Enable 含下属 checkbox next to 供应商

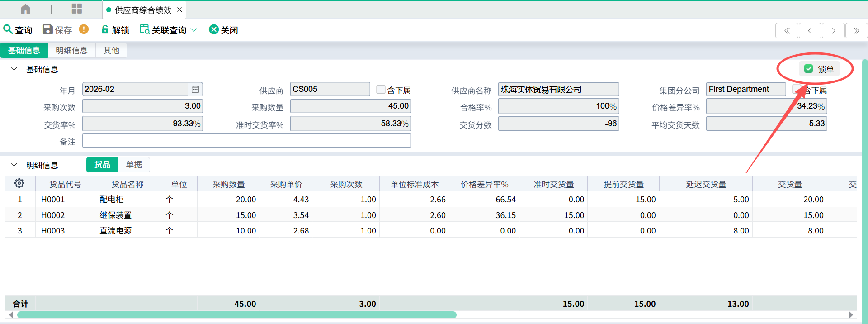click(x=381, y=90)
